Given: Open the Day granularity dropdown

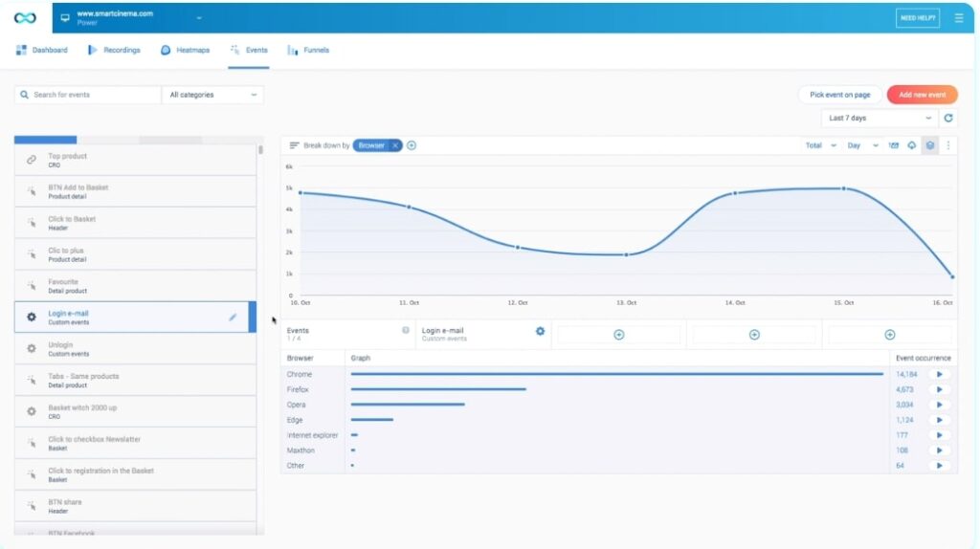Looking at the screenshot, I should pos(862,145).
